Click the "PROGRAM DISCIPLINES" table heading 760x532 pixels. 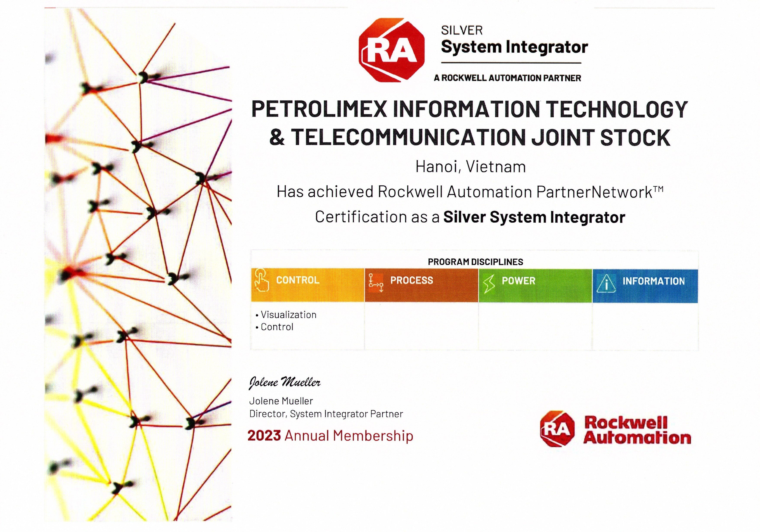(475, 262)
